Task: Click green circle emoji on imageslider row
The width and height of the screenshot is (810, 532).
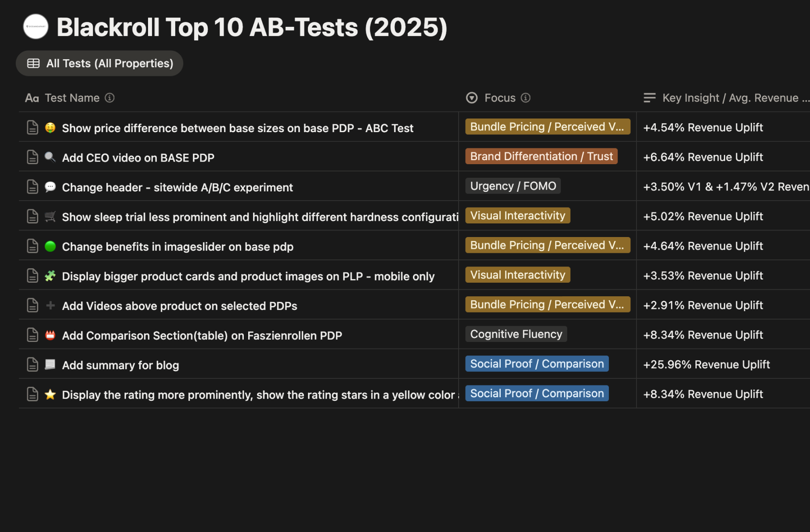Action: pos(51,247)
